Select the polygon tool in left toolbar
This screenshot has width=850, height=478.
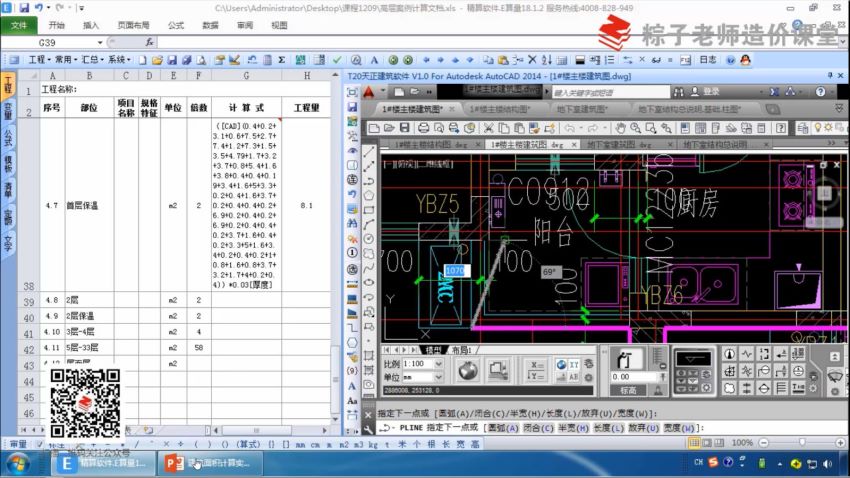click(x=369, y=195)
